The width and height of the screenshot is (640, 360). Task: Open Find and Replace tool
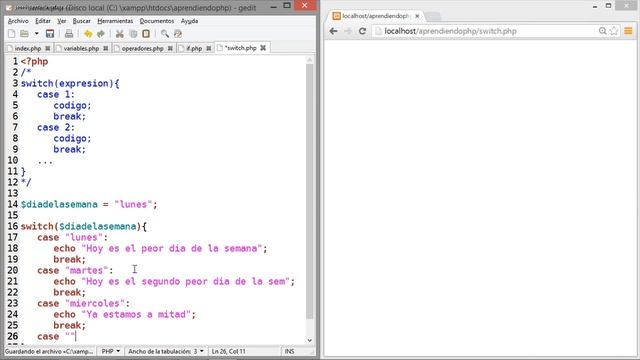click(x=178, y=34)
